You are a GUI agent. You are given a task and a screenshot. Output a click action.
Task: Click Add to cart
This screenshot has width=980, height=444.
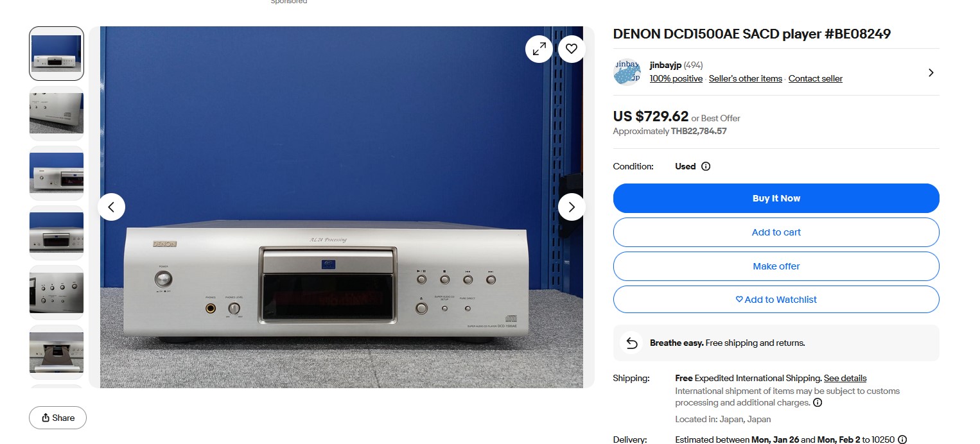click(776, 232)
